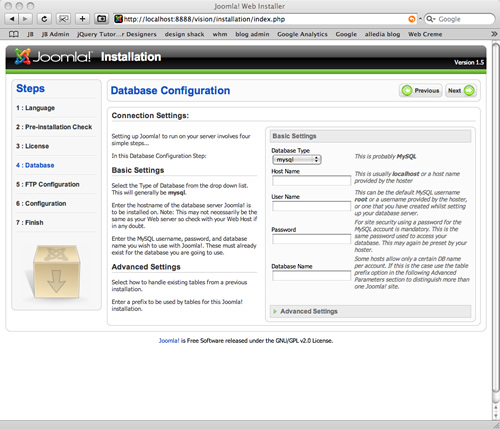The image size is (500, 429).
Task: Open the JB bookmark
Action: click(30, 34)
